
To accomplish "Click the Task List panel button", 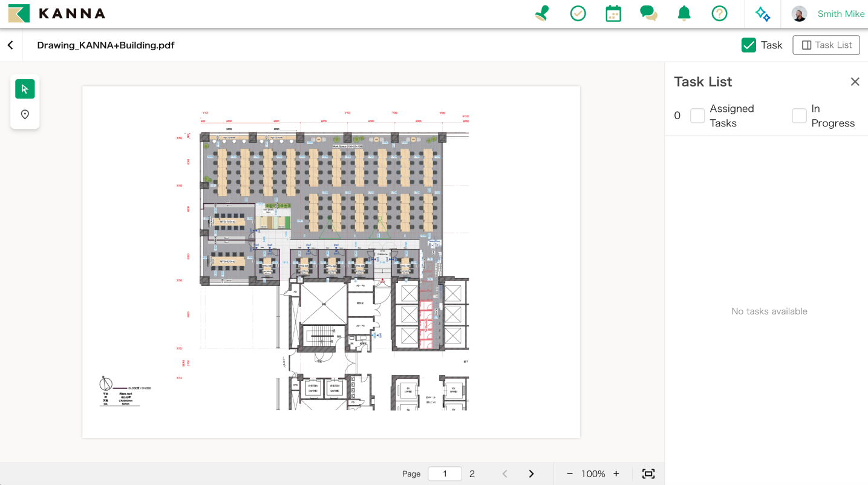I will (826, 45).
